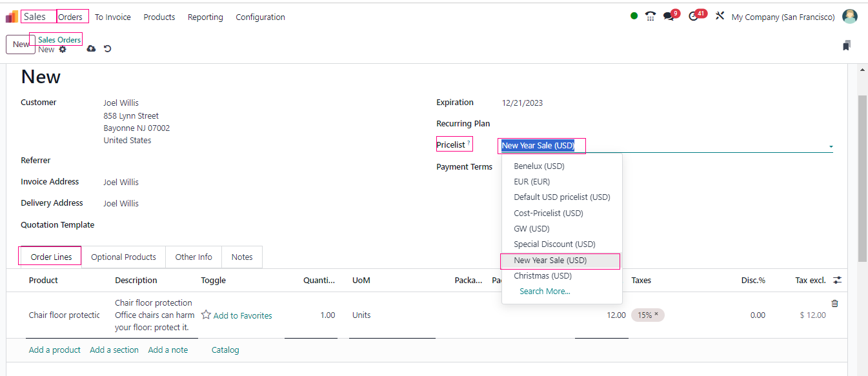This screenshot has height=376, width=868.
Task: Select Special Discount (USD) pricelist option
Action: (x=554, y=244)
